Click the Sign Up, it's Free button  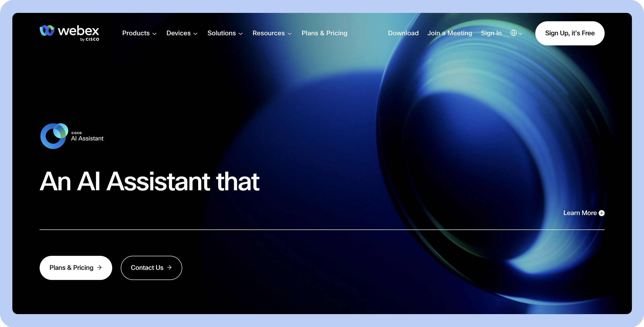[570, 33]
